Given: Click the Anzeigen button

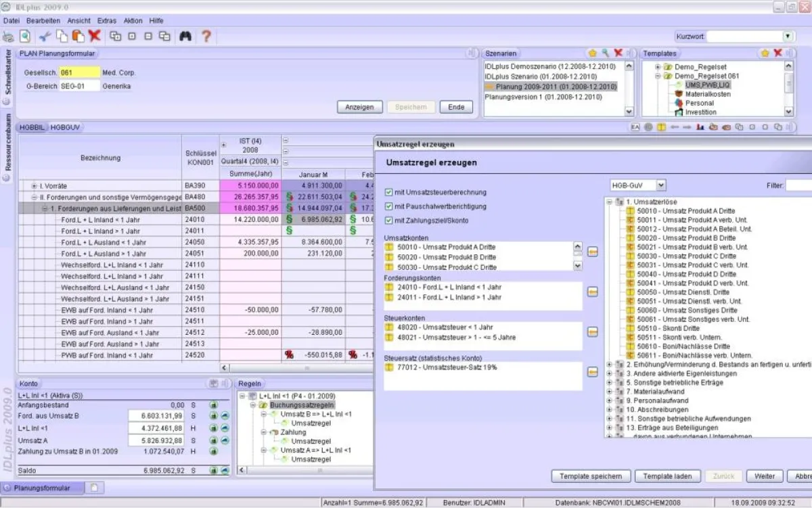Looking at the screenshot, I should tap(359, 107).
